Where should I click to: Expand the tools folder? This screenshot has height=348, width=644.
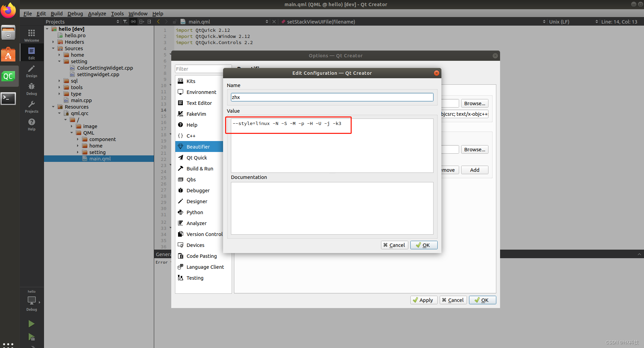pyautogui.click(x=59, y=87)
